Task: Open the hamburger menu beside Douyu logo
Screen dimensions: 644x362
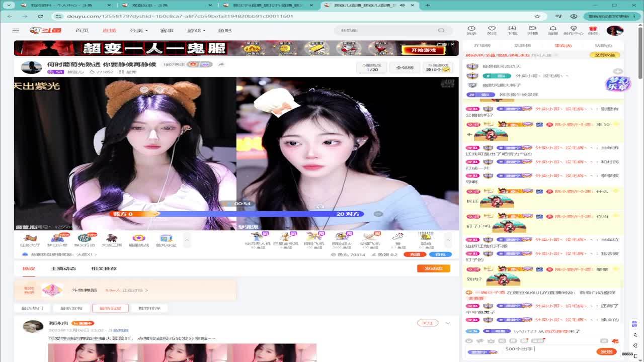Action: click(x=16, y=31)
